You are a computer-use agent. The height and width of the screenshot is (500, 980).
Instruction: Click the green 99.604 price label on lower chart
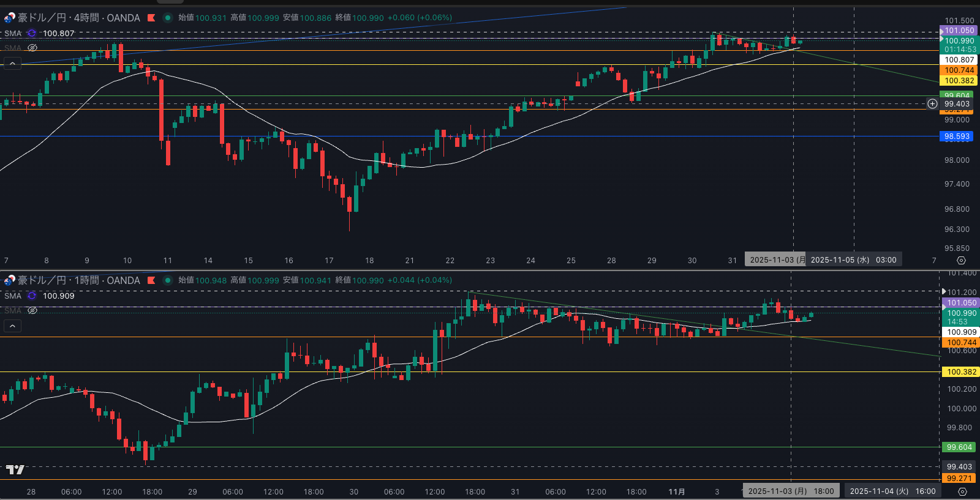coord(959,447)
